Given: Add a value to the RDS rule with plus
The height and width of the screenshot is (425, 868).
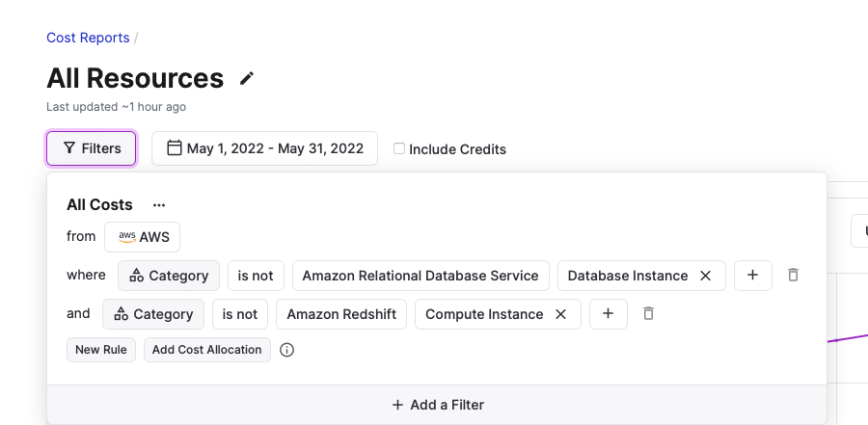Looking at the screenshot, I should click(753, 276).
